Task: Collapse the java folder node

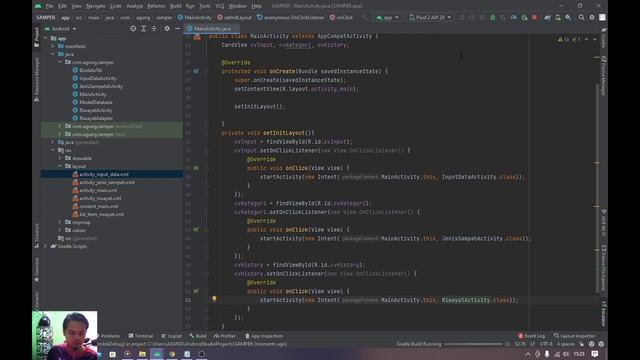Action: pyautogui.click(x=53, y=54)
